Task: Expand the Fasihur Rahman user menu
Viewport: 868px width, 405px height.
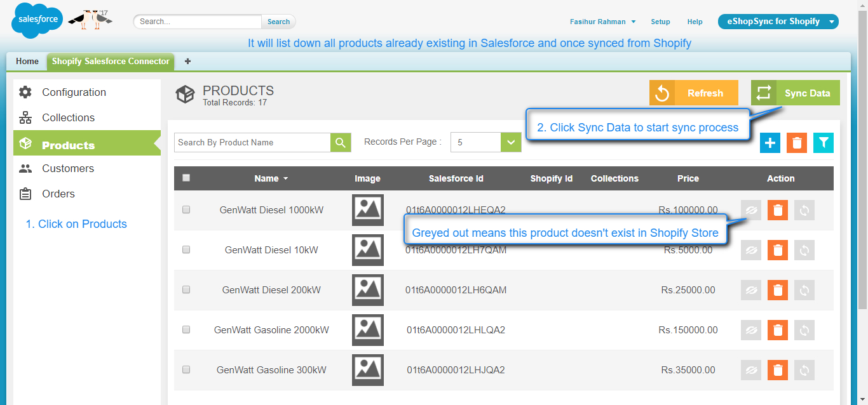Action: pyautogui.click(x=602, y=22)
